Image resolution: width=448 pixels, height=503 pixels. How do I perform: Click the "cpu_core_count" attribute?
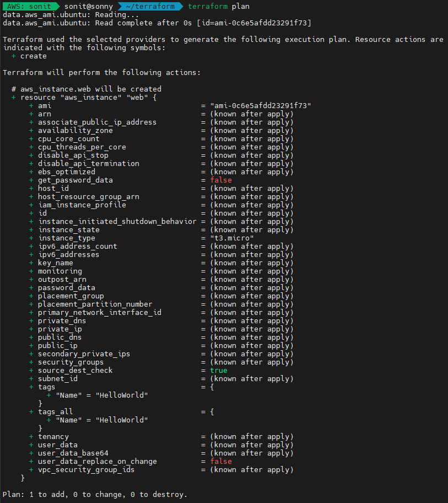coord(68,139)
